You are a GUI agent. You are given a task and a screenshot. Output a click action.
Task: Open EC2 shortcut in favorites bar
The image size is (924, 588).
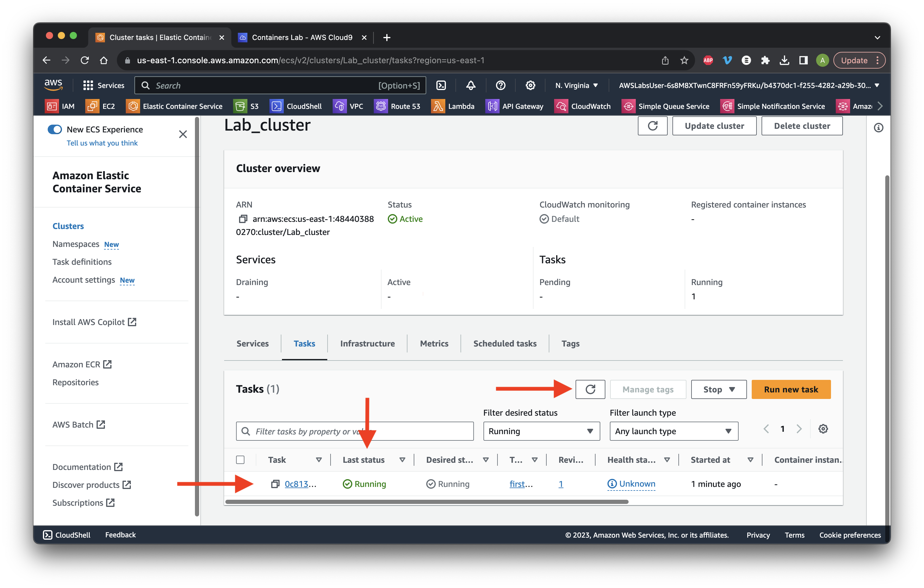coord(100,106)
